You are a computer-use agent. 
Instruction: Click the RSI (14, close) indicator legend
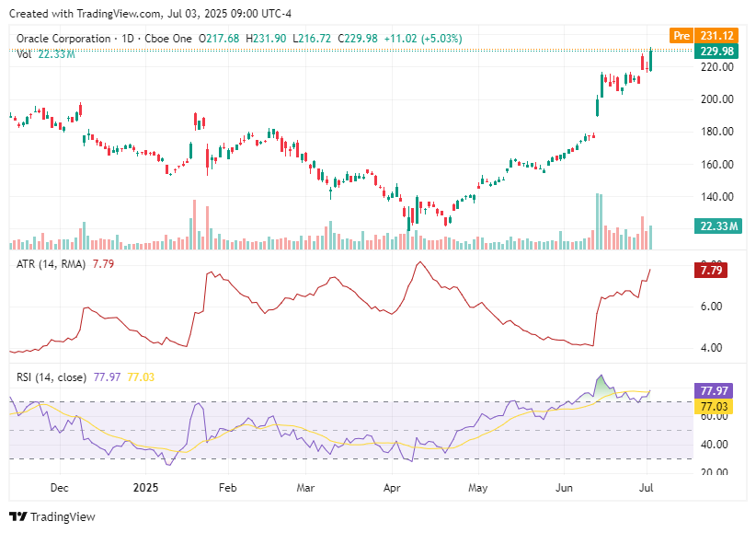click(x=52, y=377)
